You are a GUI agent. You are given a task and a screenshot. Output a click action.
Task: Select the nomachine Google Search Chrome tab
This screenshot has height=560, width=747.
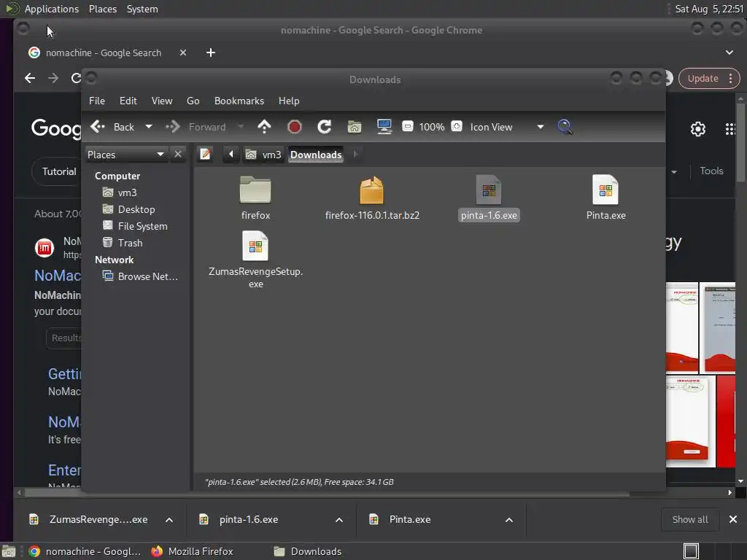104,52
